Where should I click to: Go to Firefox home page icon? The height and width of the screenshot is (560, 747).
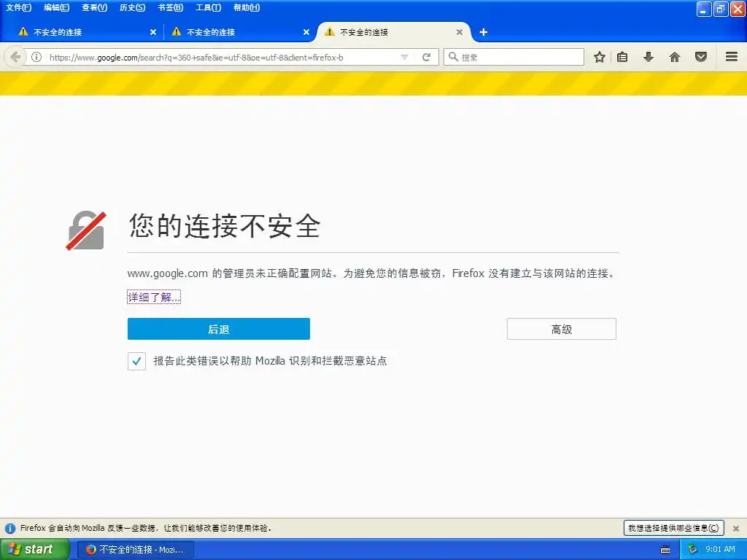pyautogui.click(x=675, y=57)
